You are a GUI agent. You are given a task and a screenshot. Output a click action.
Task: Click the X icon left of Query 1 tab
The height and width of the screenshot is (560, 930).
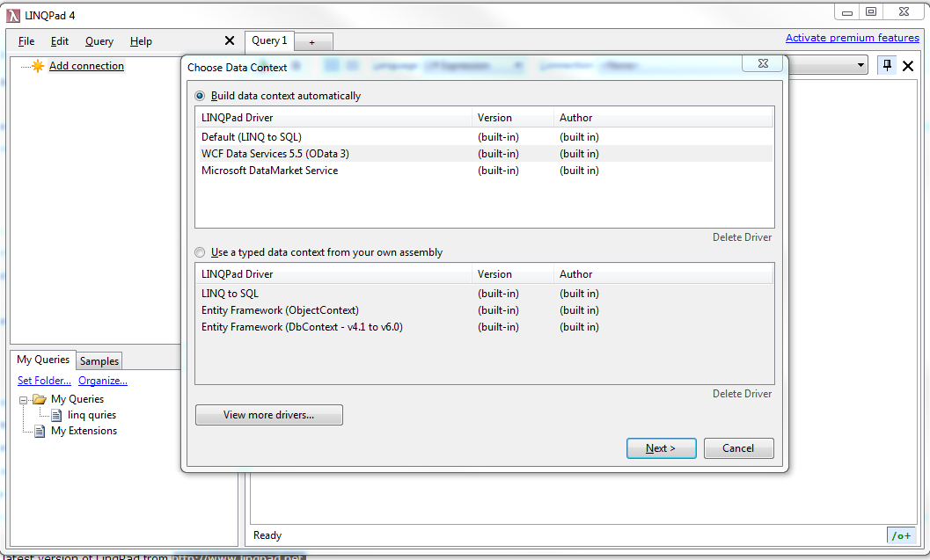[230, 40]
